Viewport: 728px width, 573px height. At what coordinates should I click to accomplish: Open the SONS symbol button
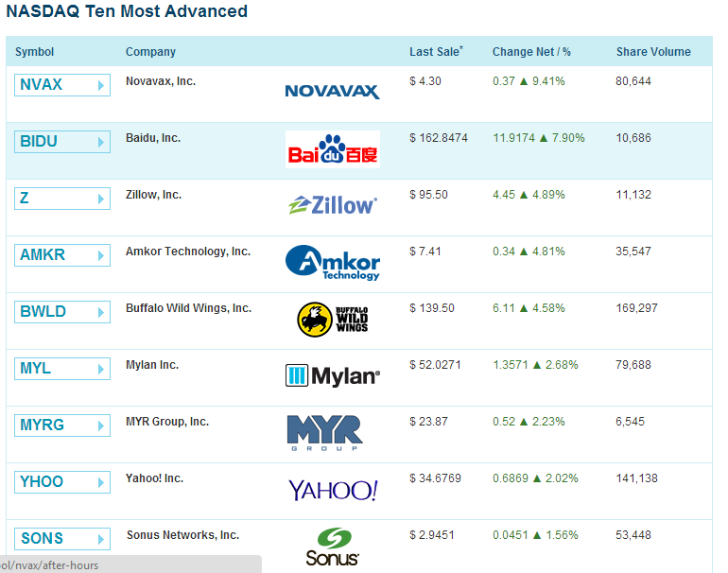pyautogui.click(x=62, y=538)
